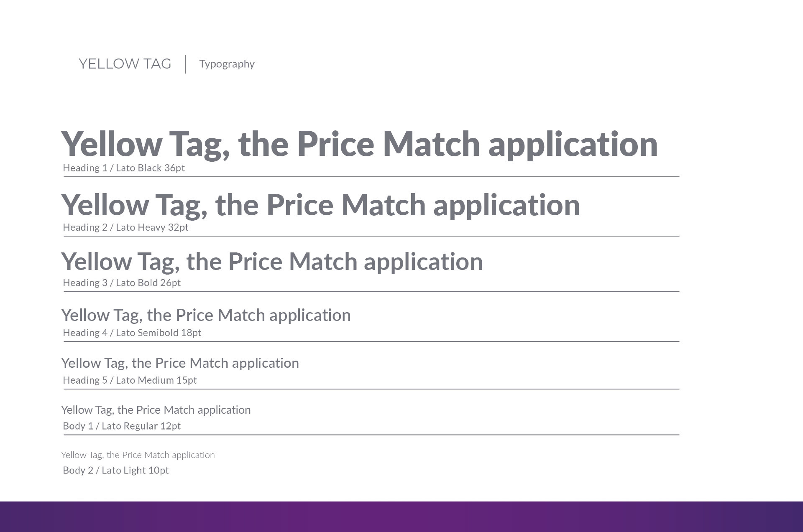Click the Typography section label
The height and width of the screenshot is (532, 803).
227,64
